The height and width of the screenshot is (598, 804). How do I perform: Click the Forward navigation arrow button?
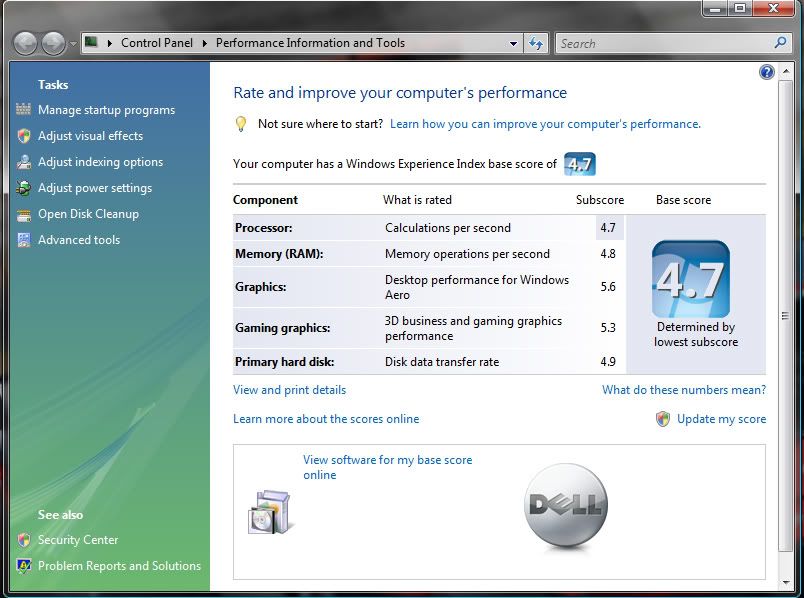pos(53,44)
